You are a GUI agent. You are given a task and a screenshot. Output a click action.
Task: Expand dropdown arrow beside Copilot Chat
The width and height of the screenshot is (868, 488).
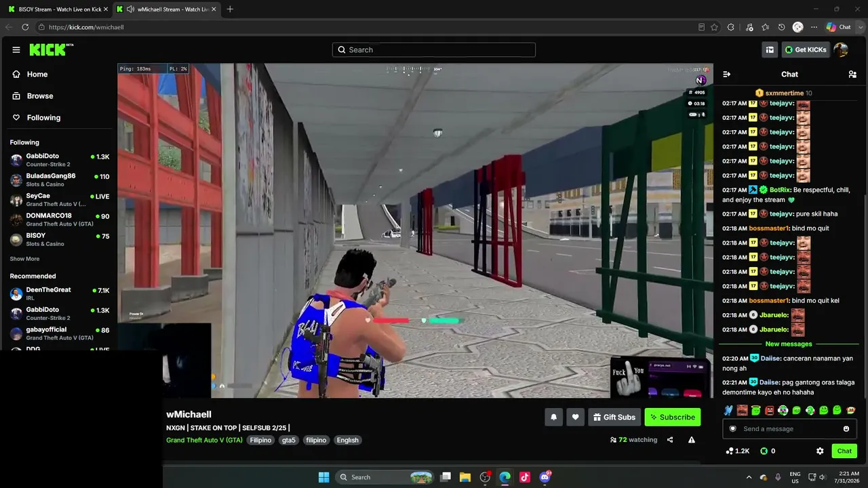coord(860,27)
